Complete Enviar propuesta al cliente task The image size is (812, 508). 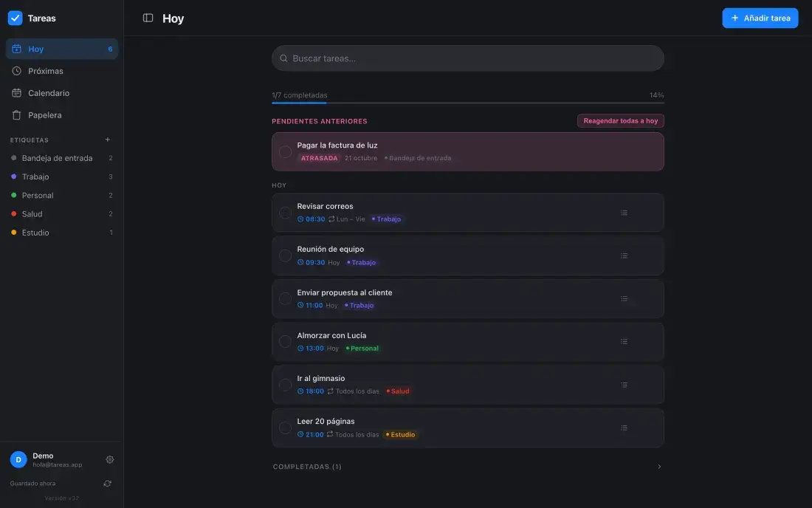pos(285,299)
